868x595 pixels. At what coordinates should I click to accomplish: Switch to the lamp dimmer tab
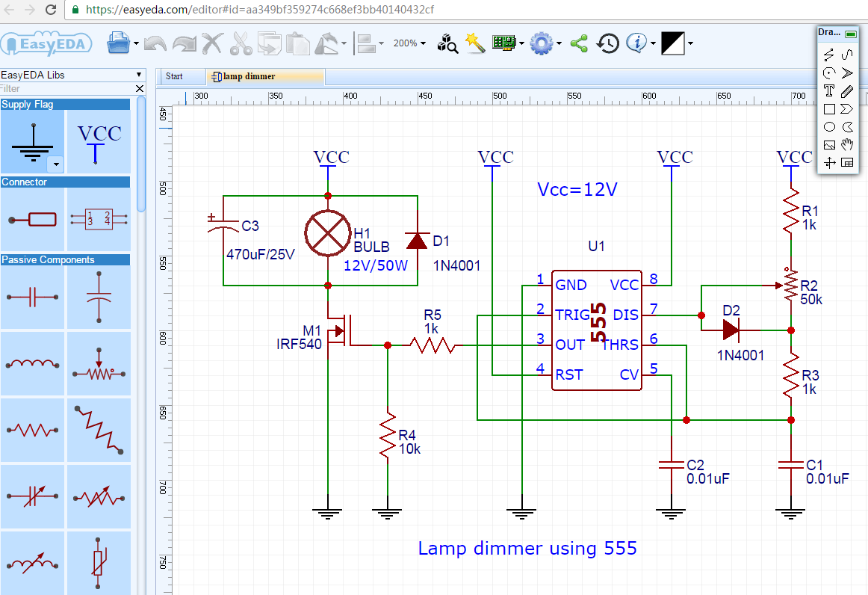(x=265, y=76)
